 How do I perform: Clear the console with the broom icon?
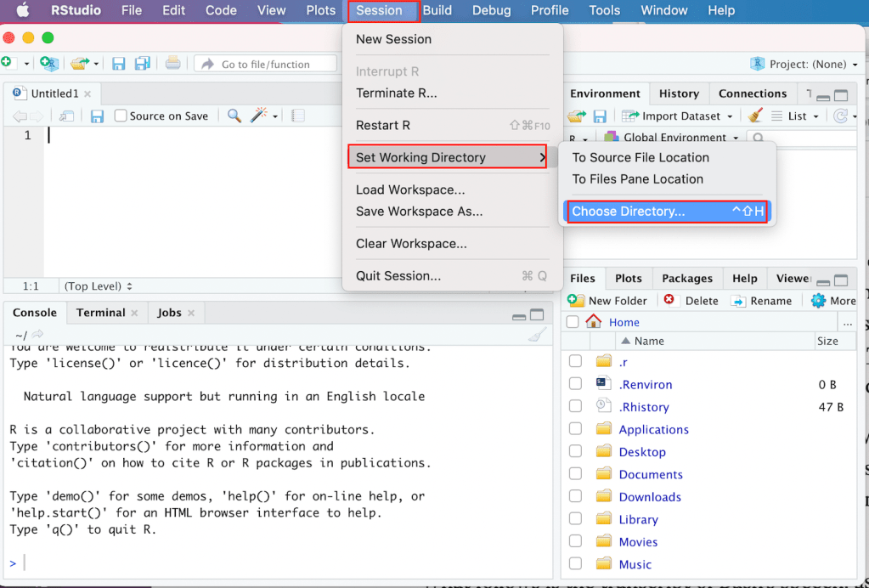pyautogui.click(x=537, y=334)
